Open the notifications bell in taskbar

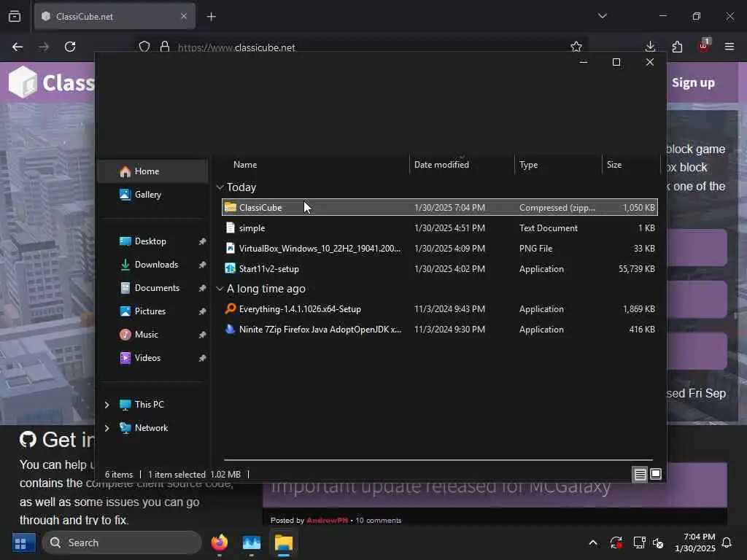pos(727,542)
